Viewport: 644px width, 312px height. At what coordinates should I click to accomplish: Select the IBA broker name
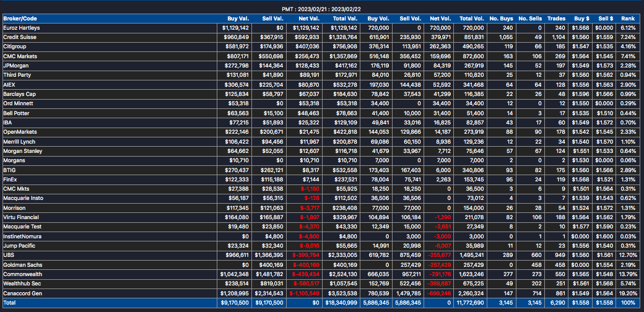(7, 123)
